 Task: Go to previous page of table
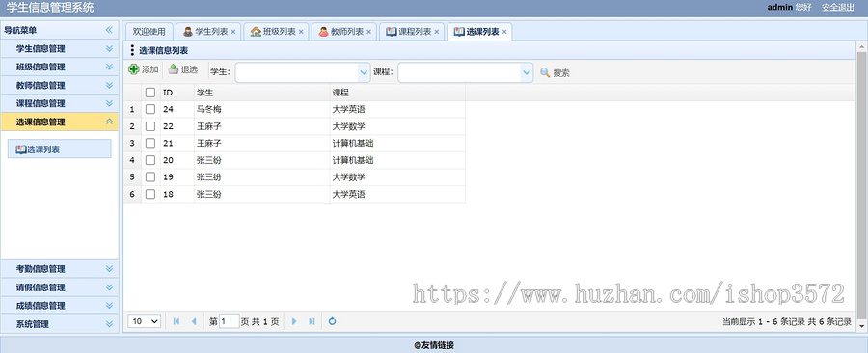[193, 321]
